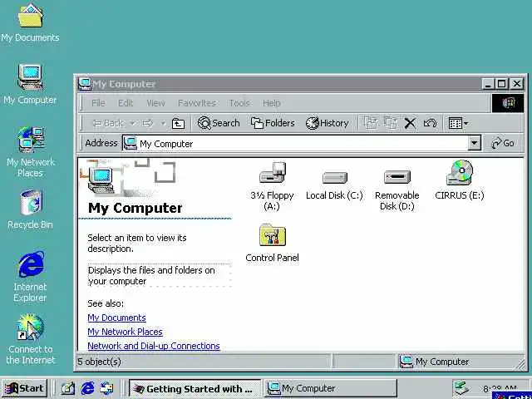532x399 pixels.
Task: Open the Search pane from toolbar
Action: tap(219, 123)
